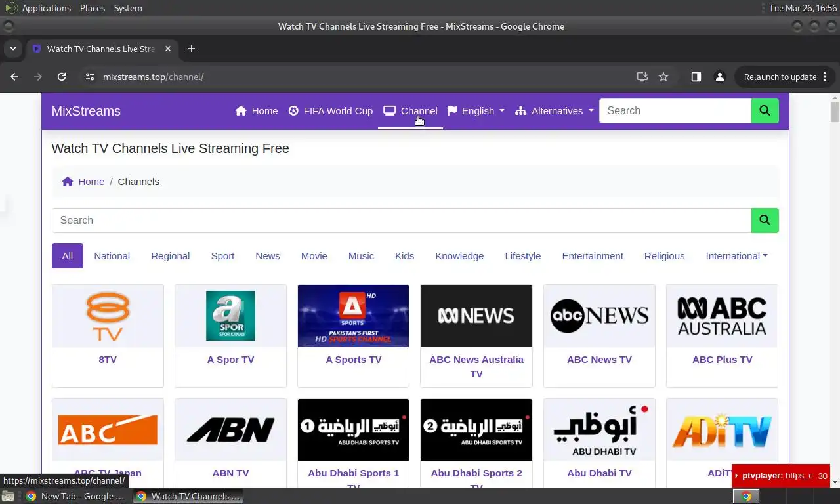Open FIFA World Cup nav item
This screenshot has height=504, width=840.
coord(331,111)
